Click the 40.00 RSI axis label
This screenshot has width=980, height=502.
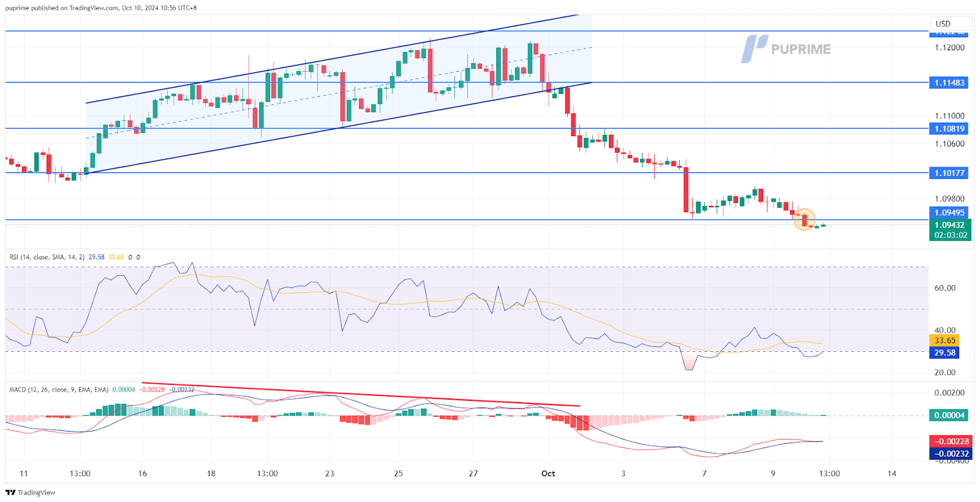coord(944,330)
